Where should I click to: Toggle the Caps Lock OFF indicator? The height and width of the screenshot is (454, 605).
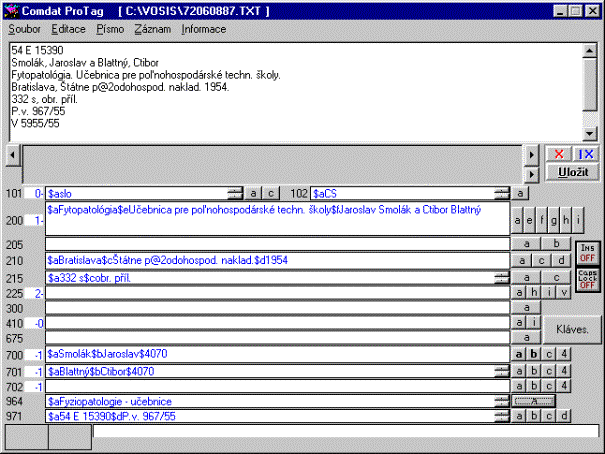tap(587, 280)
